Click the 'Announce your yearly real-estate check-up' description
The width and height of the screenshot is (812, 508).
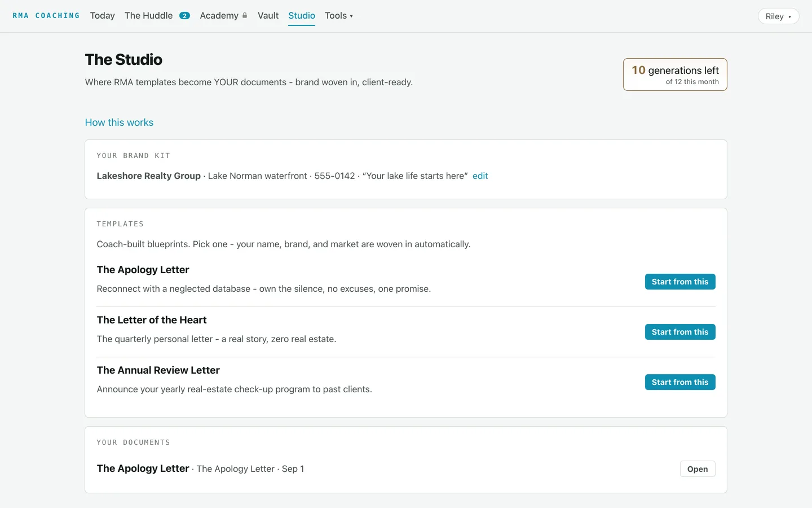(235, 389)
